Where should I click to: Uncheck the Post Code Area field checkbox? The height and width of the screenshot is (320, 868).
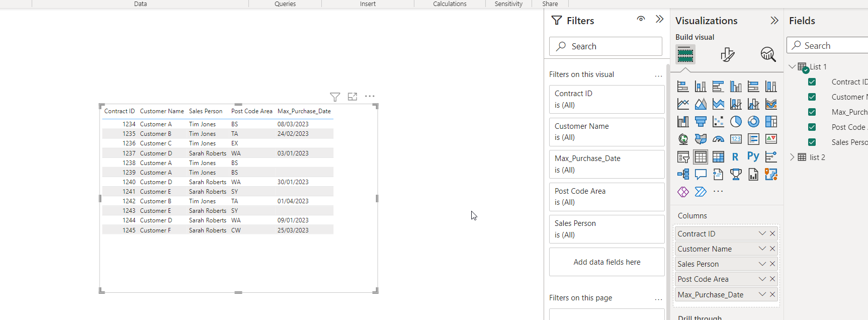812,127
